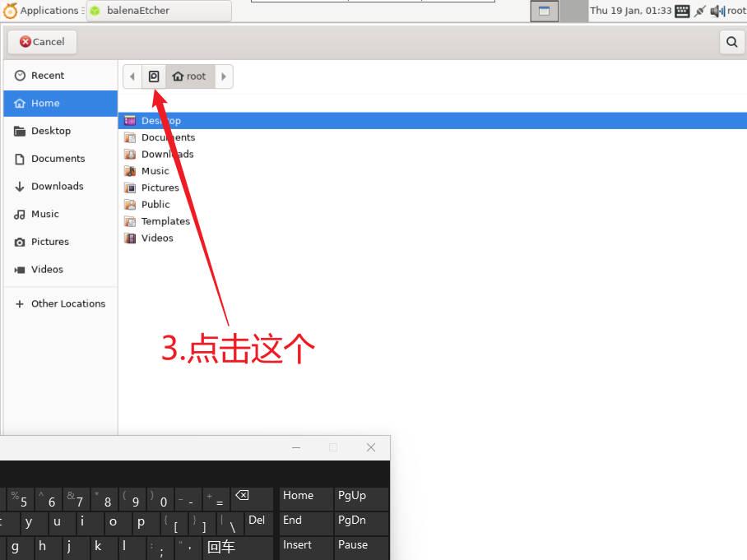Select Recent in the sidebar
747x560 pixels.
[61, 75]
